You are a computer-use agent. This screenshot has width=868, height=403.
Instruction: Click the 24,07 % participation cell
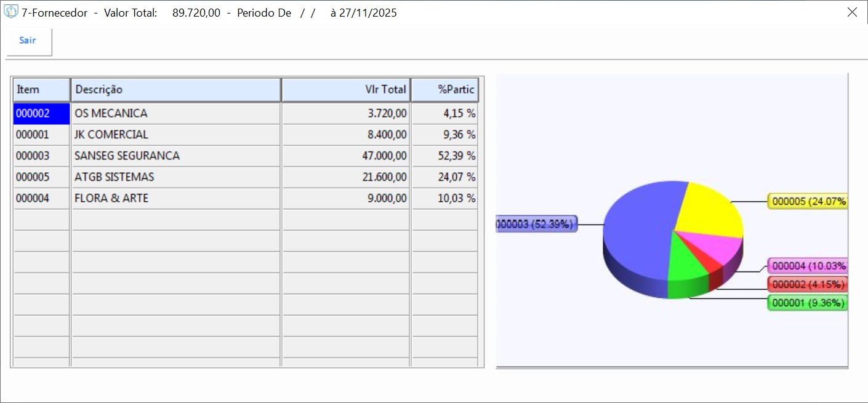coord(444,177)
